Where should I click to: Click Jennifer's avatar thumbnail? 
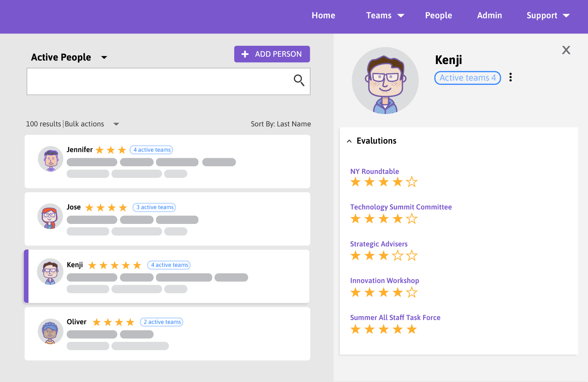(x=50, y=159)
